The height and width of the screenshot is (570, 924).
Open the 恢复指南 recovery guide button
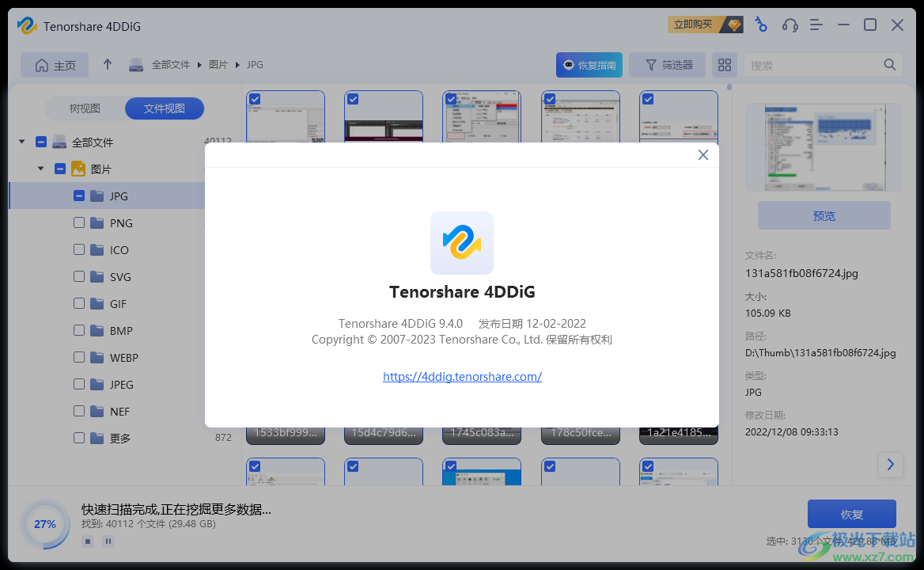[589, 66]
